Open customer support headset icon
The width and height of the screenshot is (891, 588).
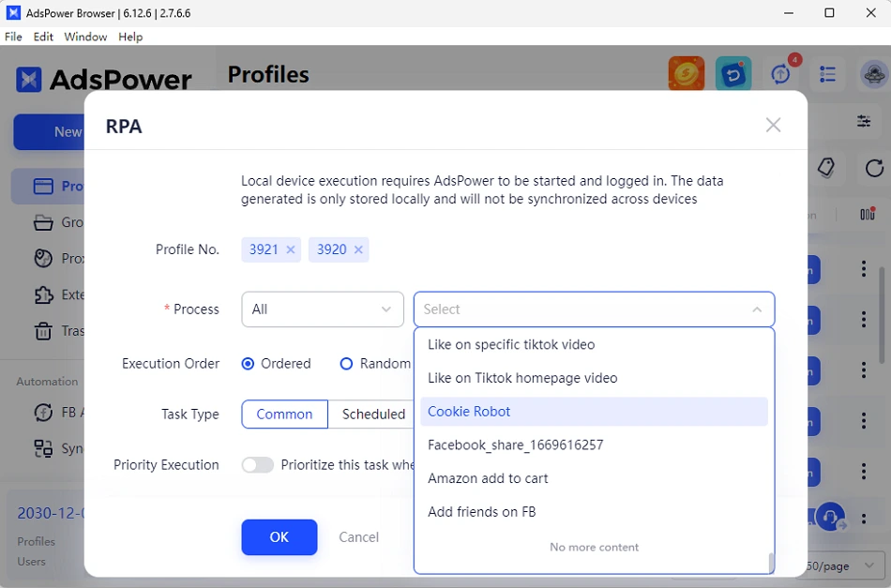[x=830, y=517]
